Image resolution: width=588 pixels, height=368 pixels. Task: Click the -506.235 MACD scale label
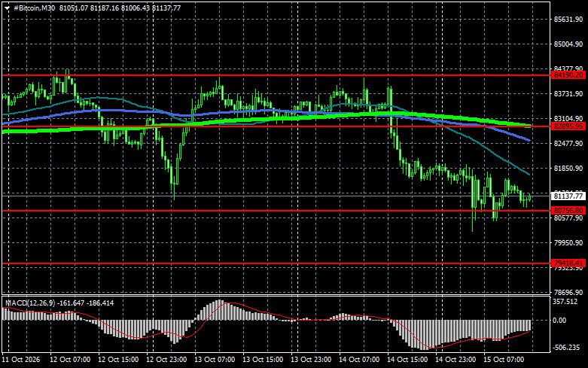coord(567,348)
